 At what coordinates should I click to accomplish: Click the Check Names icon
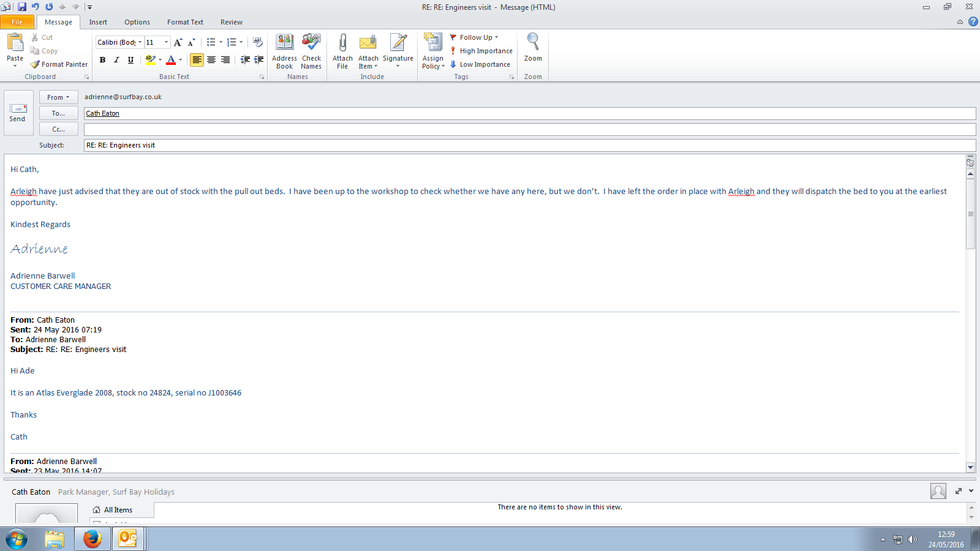(311, 44)
